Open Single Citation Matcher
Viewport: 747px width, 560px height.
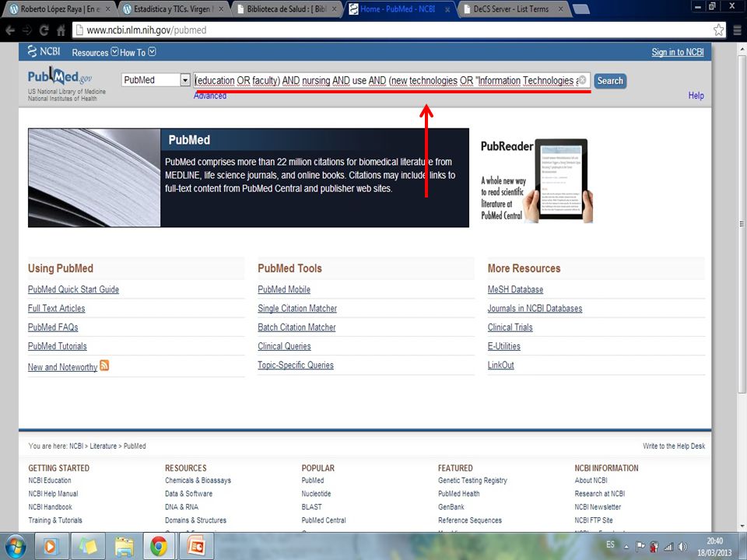tap(297, 309)
